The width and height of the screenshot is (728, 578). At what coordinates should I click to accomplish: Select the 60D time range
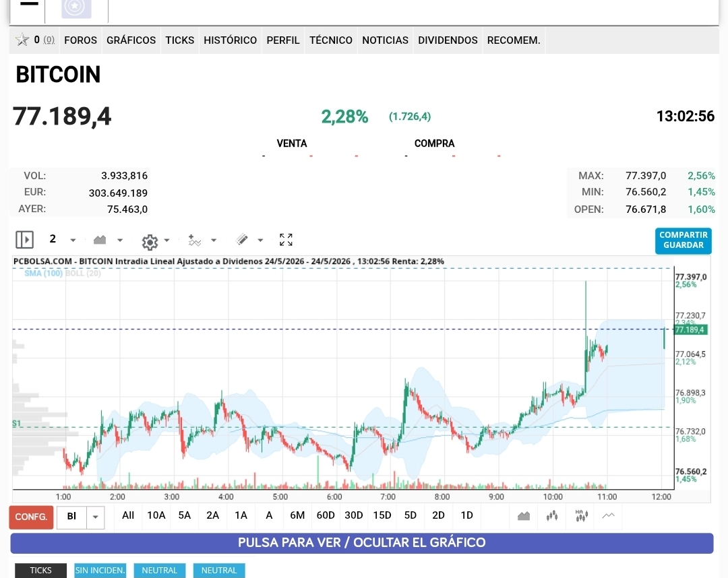click(x=326, y=515)
